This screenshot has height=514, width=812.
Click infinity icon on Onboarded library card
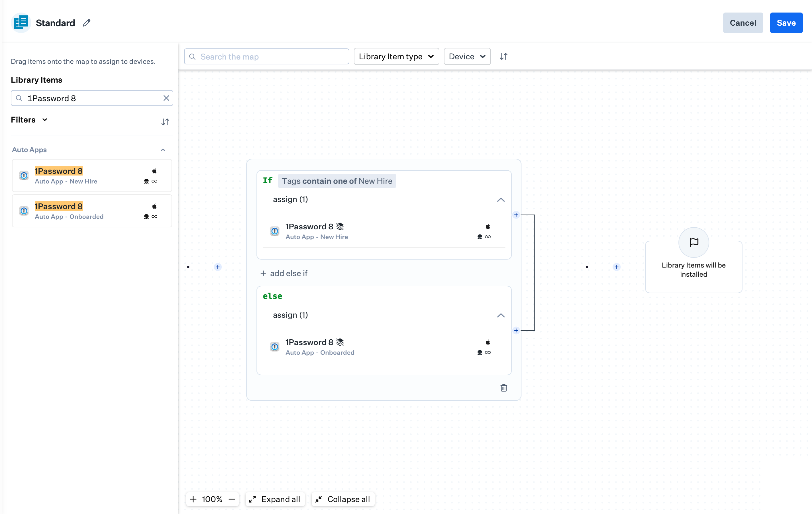(154, 217)
